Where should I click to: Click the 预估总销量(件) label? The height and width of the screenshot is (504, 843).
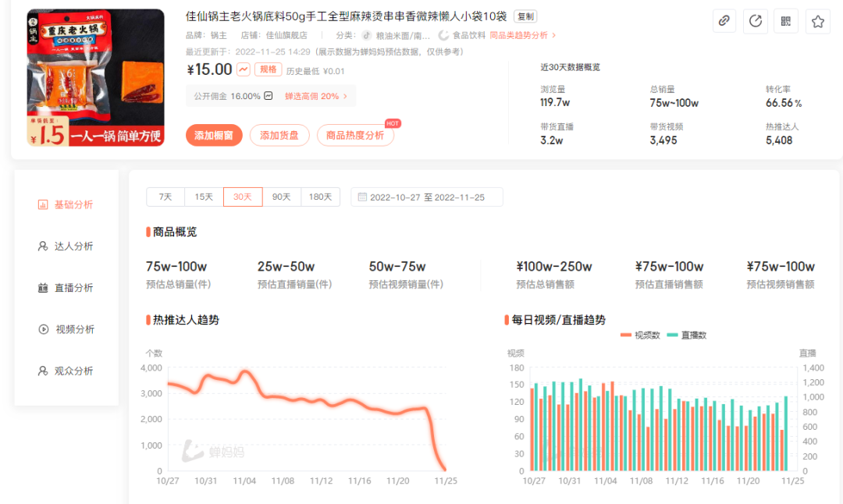tap(179, 284)
